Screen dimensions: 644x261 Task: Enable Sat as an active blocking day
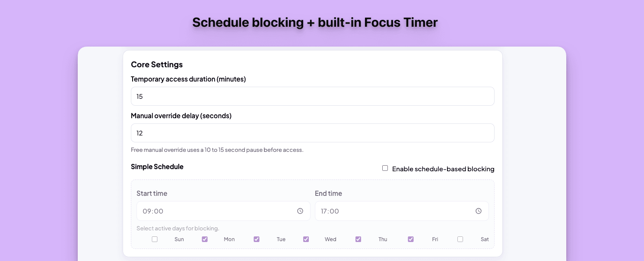460,239
